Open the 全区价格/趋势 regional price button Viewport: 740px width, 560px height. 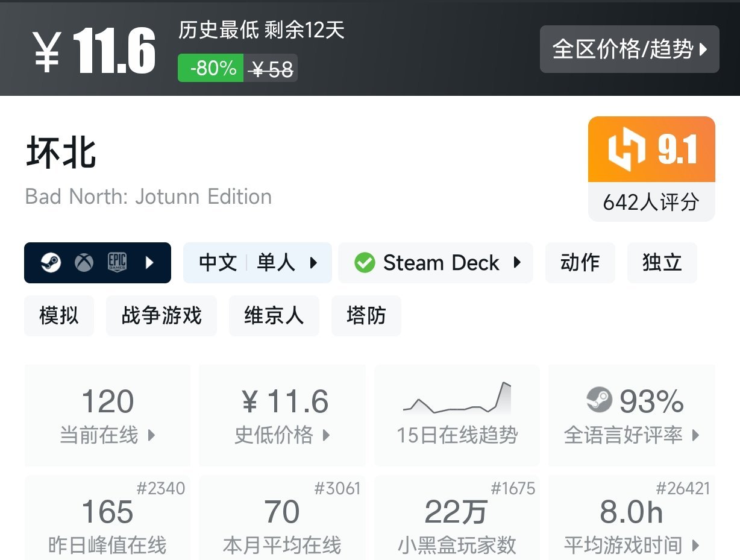point(629,50)
